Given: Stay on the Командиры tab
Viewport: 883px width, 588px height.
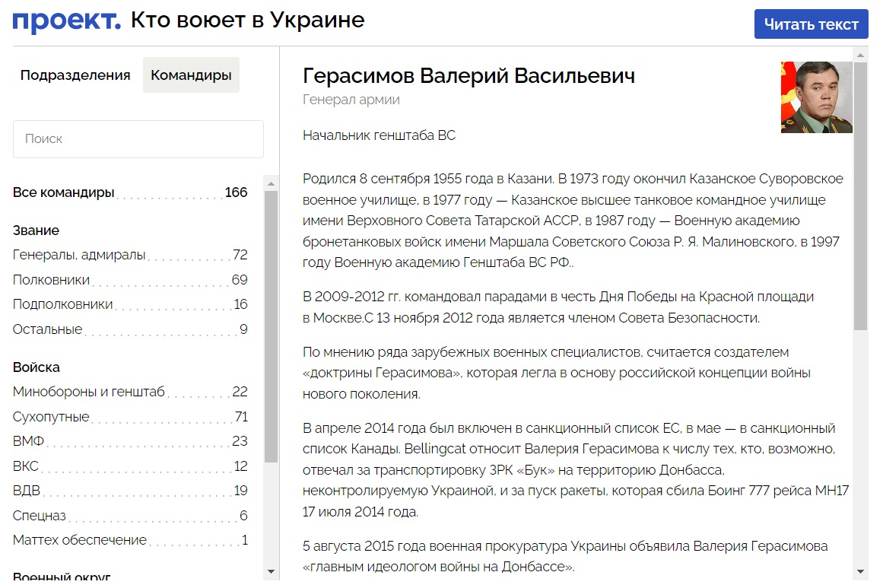Looking at the screenshot, I should [190, 75].
